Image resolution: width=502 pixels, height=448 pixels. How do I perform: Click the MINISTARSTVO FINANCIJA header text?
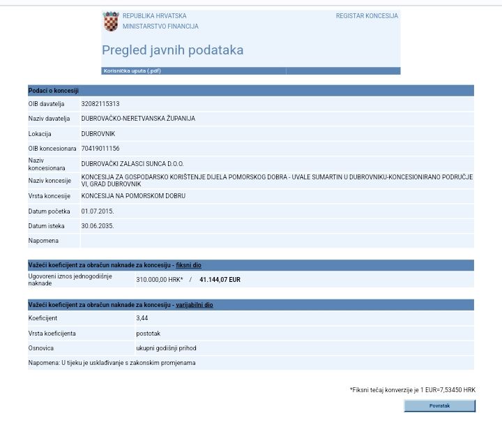pyautogui.click(x=160, y=27)
